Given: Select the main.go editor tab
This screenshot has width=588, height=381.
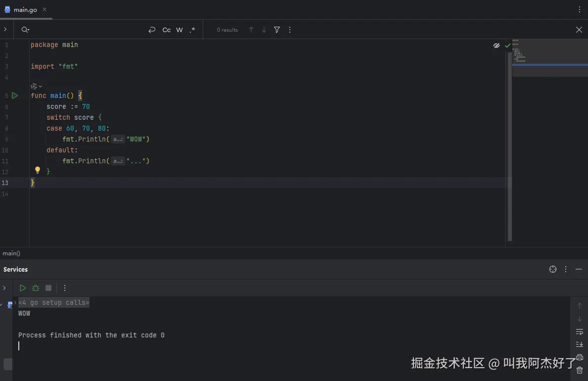Looking at the screenshot, I should pyautogui.click(x=25, y=10).
